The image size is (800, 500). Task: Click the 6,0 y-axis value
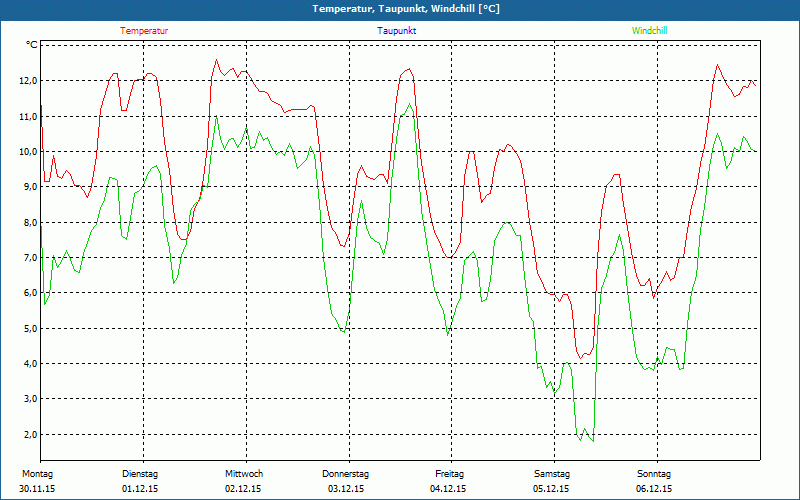pyautogui.click(x=29, y=293)
